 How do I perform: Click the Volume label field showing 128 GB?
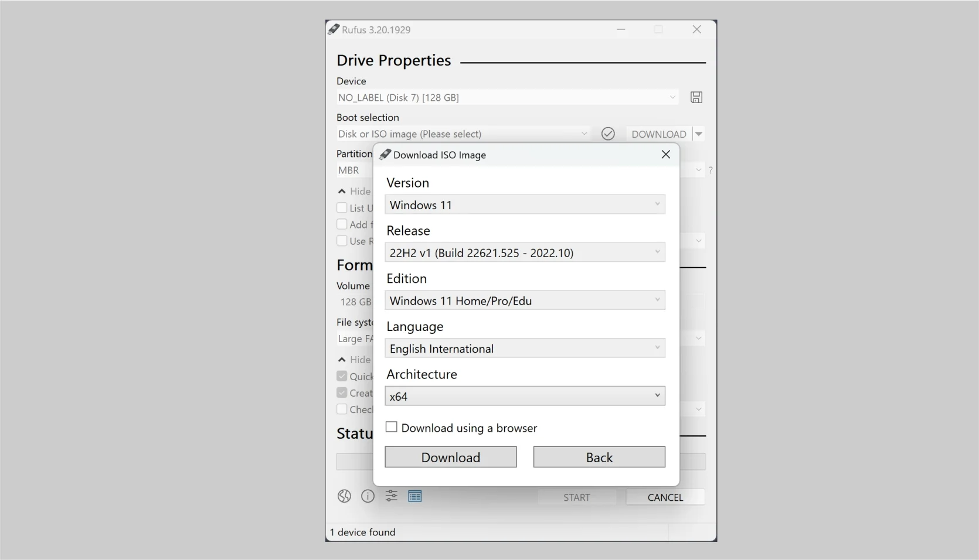pos(355,302)
